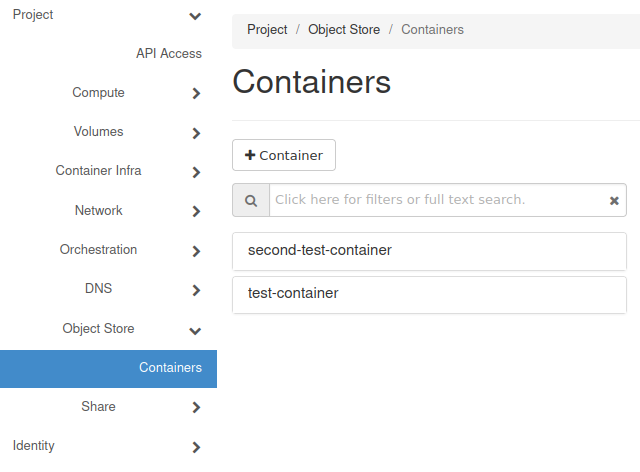
Task: Expand the DNS chevron arrow
Action: coord(196,290)
